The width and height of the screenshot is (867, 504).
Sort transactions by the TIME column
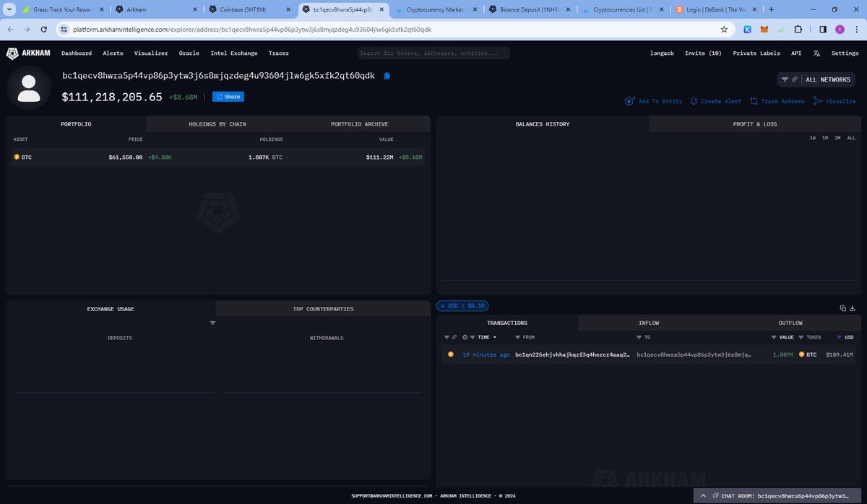point(483,337)
